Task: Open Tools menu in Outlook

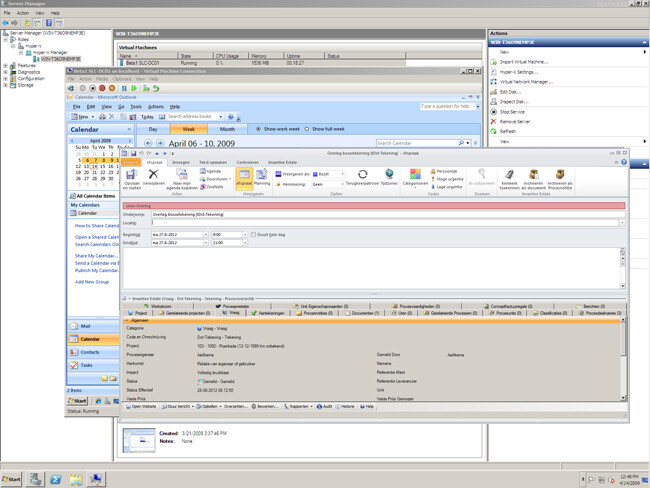Action: 136,107
